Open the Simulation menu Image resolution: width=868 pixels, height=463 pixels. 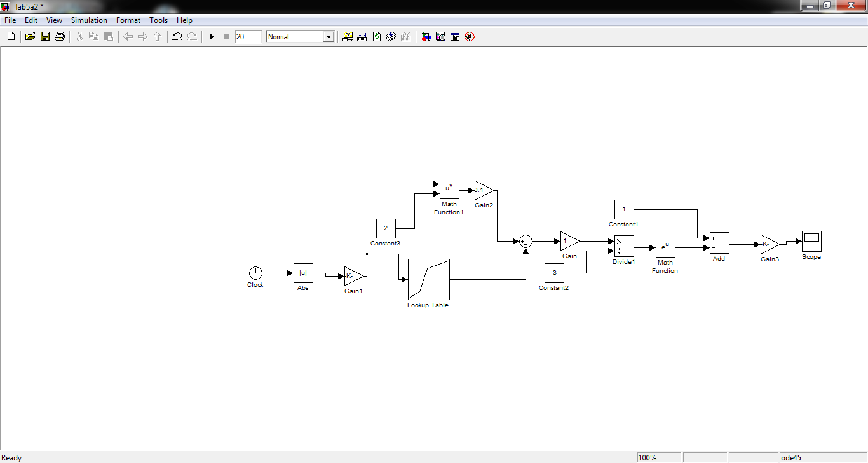click(x=89, y=20)
